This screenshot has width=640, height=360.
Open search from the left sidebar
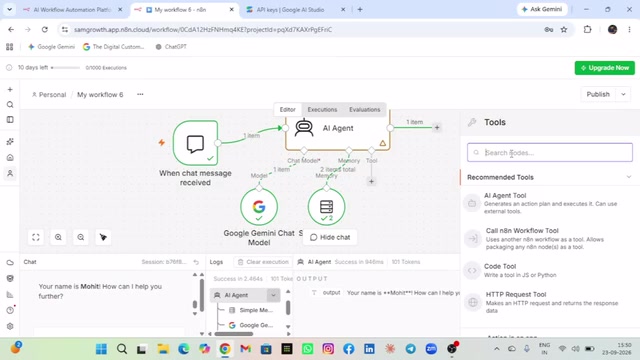coord(10,104)
